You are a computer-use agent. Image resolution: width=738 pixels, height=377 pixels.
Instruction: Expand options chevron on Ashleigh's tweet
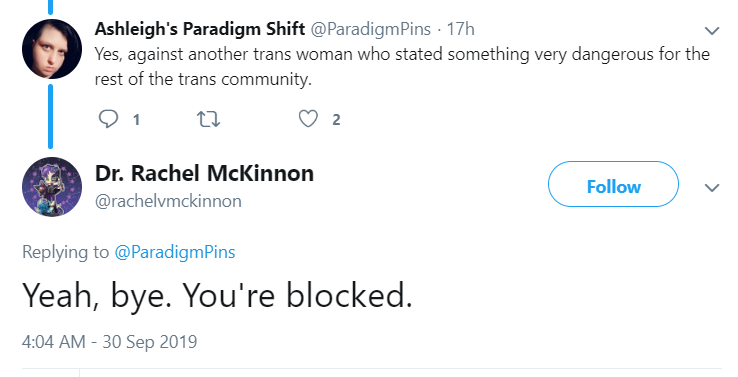[x=712, y=31]
